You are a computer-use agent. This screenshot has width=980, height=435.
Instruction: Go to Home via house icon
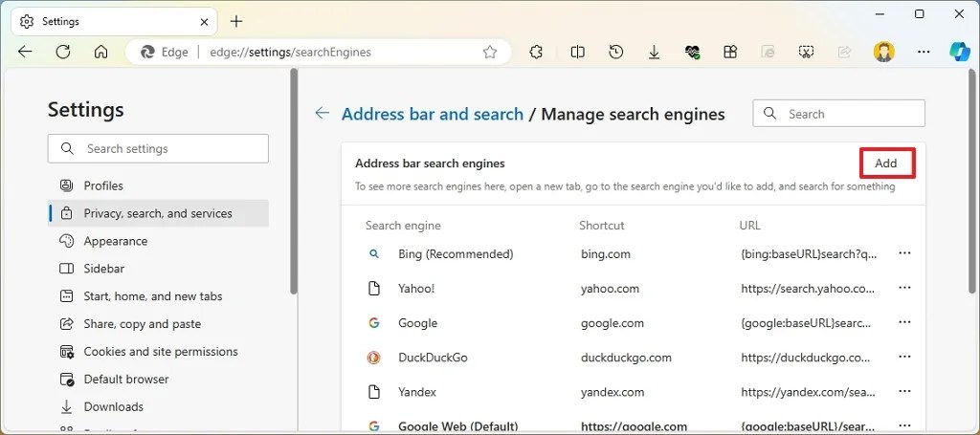tap(101, 52)
